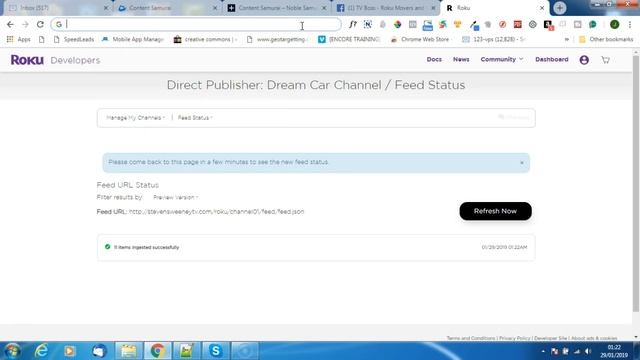Screen dimensions: 640x360
Task: Open the ENCORE TRAINING bookmark
Action: point(349,39)
